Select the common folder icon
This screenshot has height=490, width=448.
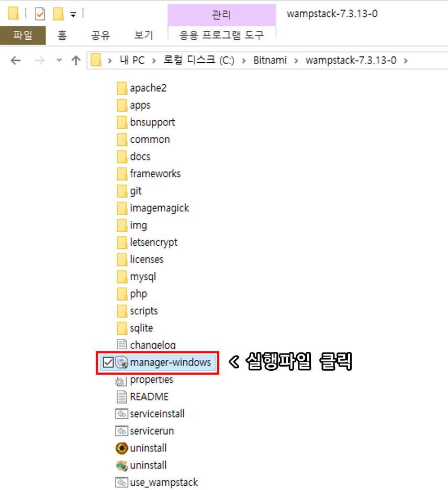122,140
